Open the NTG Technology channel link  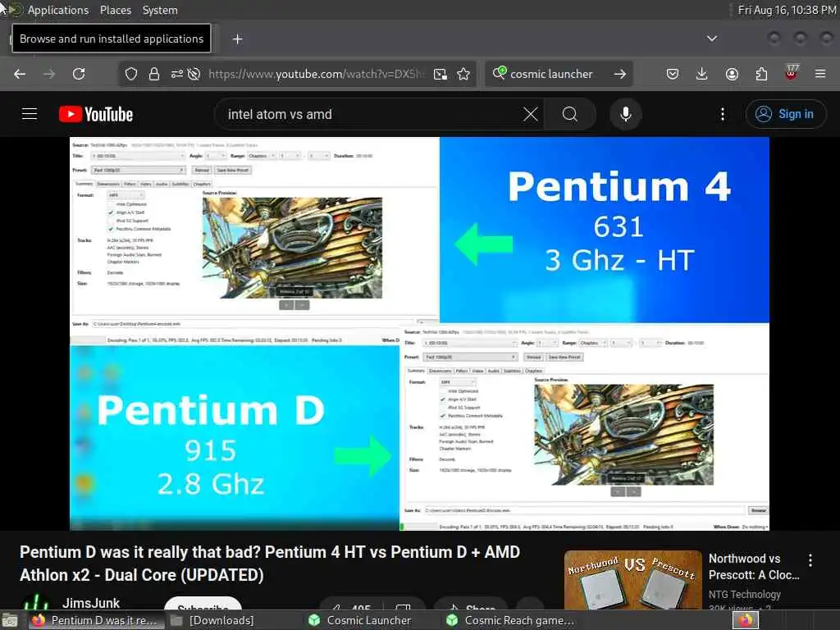pyautogui.click(x=744, y=594)
